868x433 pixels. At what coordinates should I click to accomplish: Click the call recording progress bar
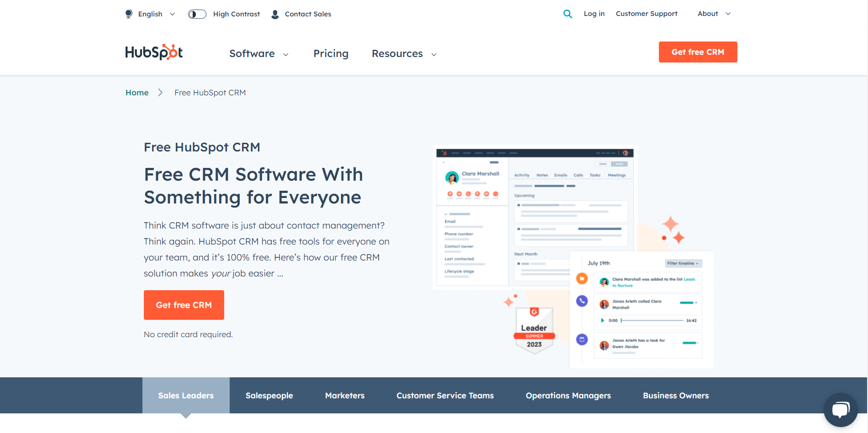pos(652,320)
